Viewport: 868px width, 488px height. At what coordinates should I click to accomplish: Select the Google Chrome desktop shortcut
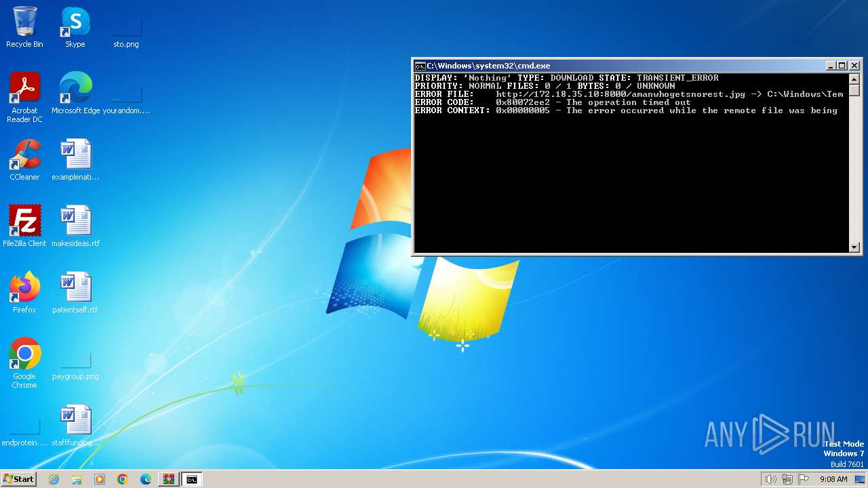click(24, 363)
